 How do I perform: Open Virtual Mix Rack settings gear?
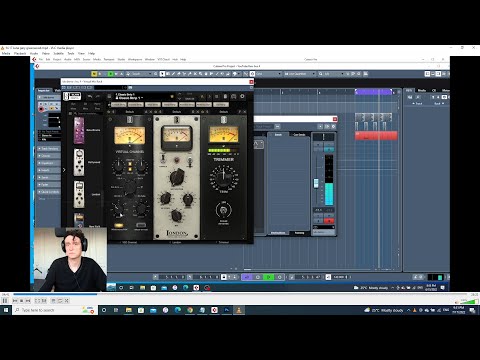click(242, 96)
